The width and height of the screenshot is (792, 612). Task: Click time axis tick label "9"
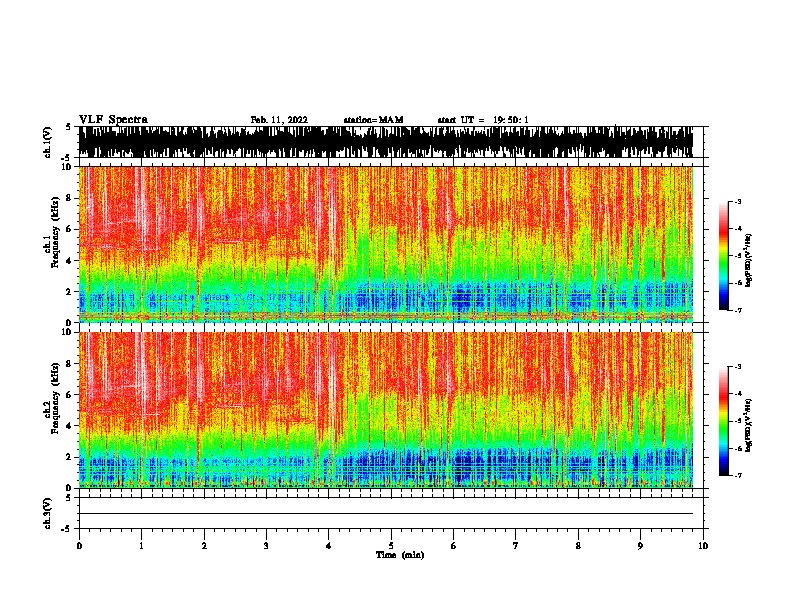tap(640, 546)
